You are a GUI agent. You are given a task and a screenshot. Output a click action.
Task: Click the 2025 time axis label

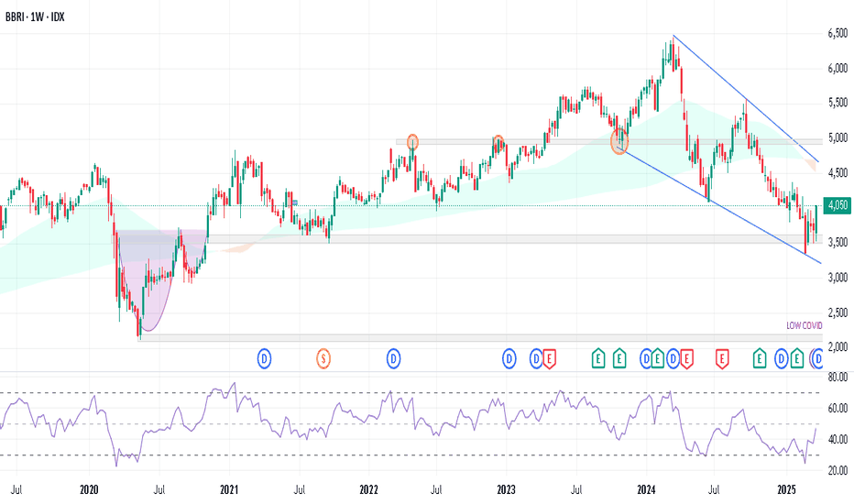pos(786,490)
